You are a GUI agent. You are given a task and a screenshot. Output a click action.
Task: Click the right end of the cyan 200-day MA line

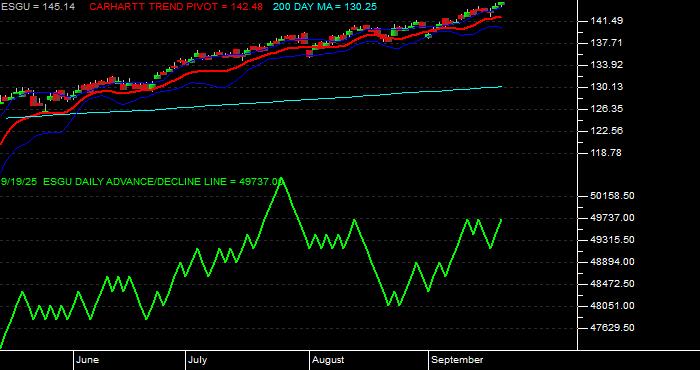click(501, 87)
